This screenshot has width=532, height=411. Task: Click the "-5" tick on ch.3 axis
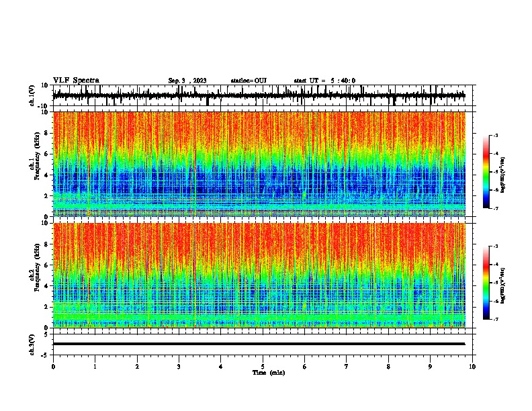point(46,355)
